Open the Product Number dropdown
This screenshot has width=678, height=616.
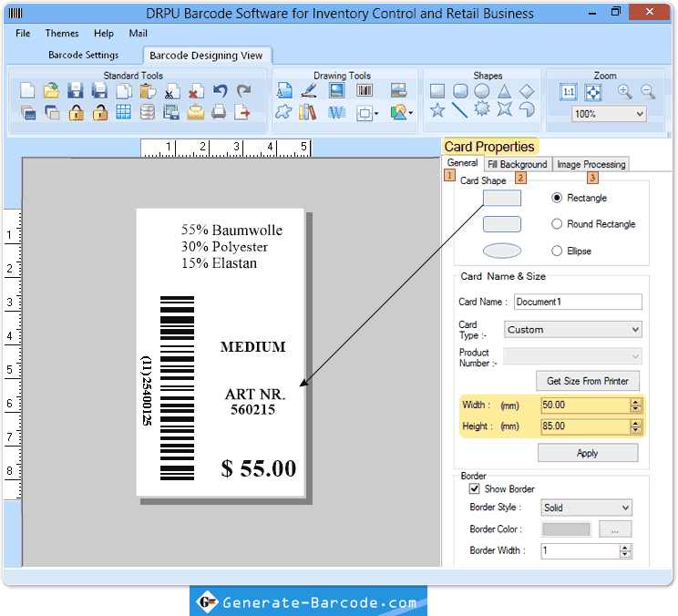click(573, 356)
